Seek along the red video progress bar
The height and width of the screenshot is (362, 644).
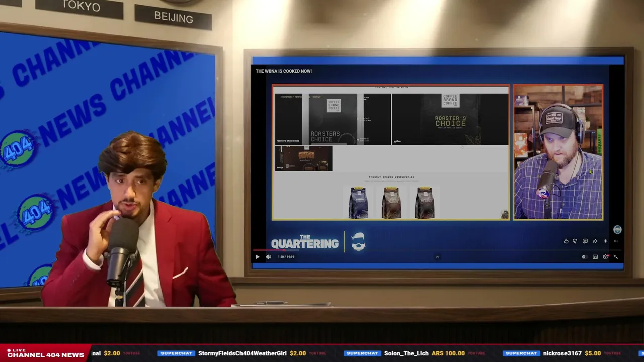pos(437,250)
